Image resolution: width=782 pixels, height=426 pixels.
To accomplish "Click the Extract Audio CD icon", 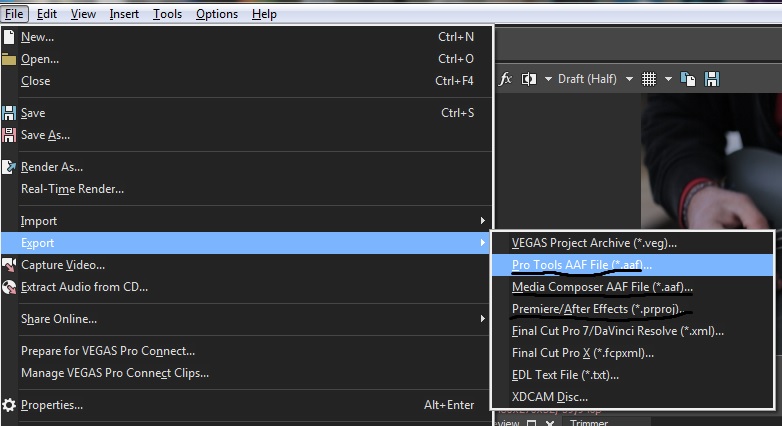I will 9,287.
